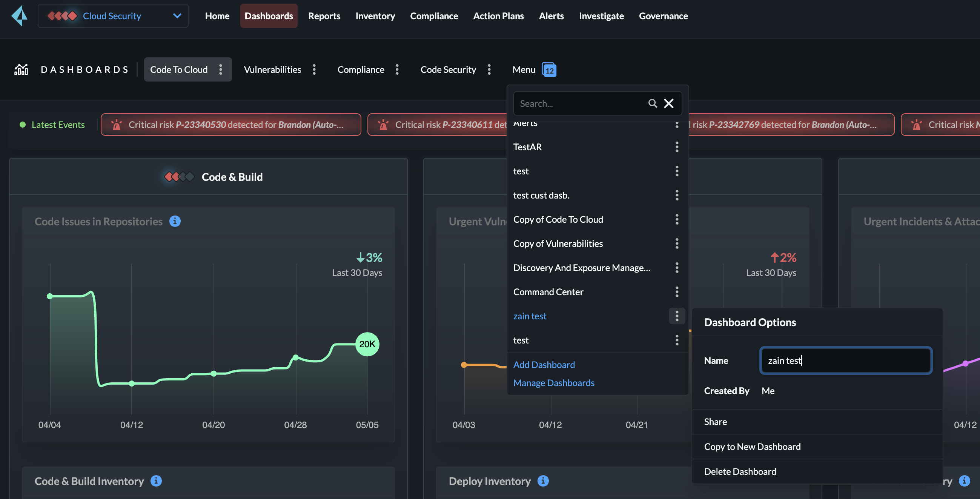Open kebab menu for Code To Cloud tab
Image resolution: width=980 pixels, height=499 pixels.
click(x=221, y=69)
